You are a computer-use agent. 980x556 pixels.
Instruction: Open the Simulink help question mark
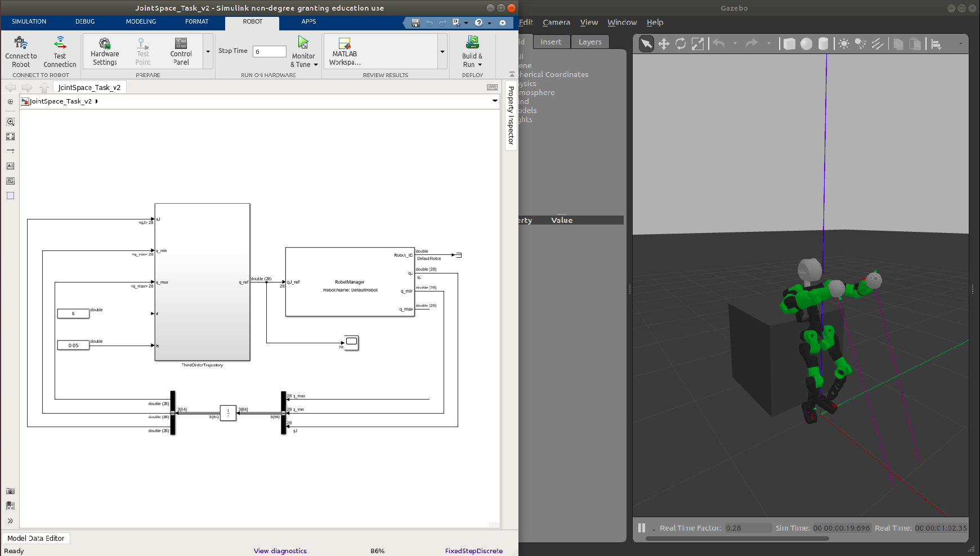tap(478, 23)
